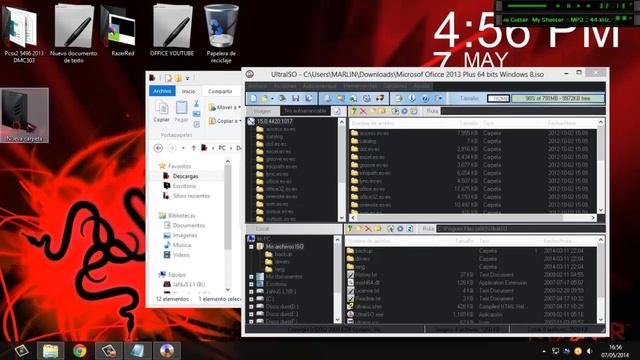Click the blue gear icon in image pane toolbar
640x360 pixels.
pos(404,111)
